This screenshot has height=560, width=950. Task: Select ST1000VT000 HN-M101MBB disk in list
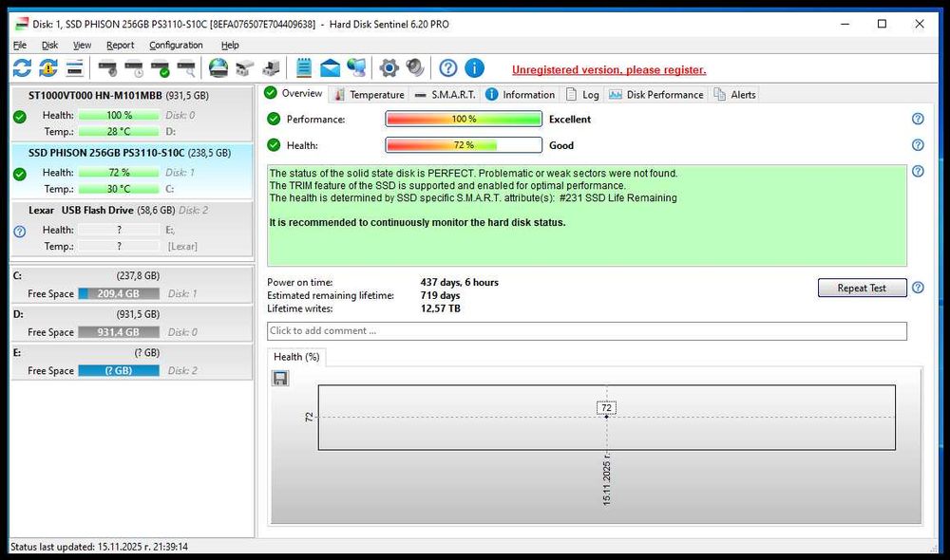[131, 113]
